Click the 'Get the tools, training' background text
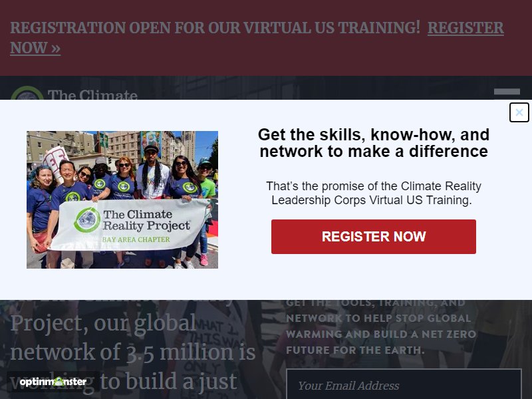The width and height of the screenshot is (532, 399). click(x=376, y=303)
